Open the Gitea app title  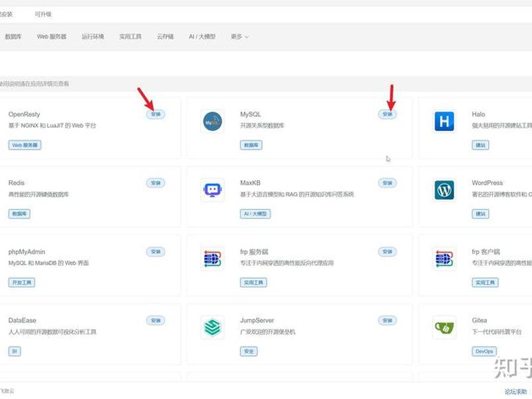coord(479,321)
